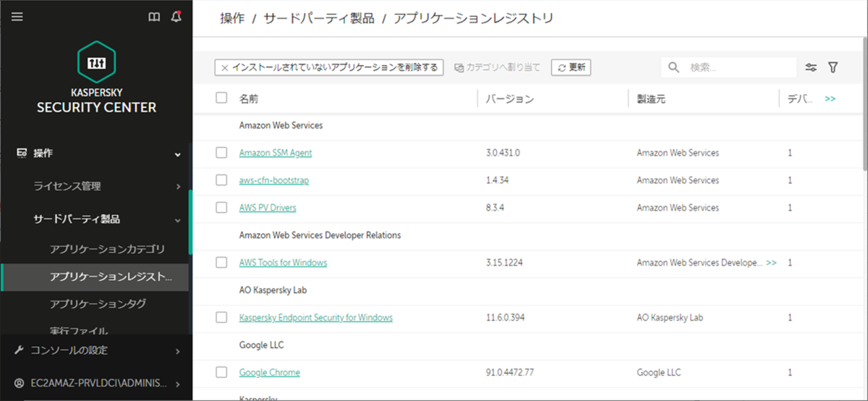Image resolution: width=868 pixels, height=401 pixels.
Task: Check the Kaspersky Endpoint Security row checkbox
Action: 221,317
